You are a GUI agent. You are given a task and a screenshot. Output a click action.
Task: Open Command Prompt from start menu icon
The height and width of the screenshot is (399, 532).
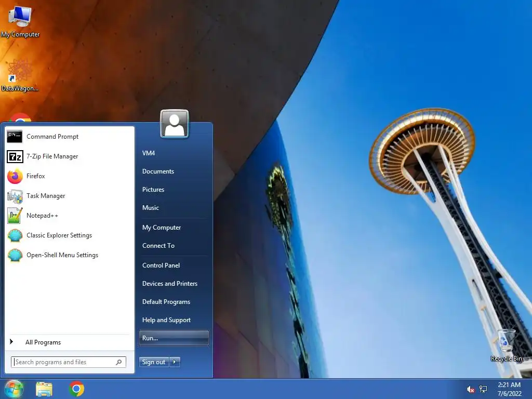[15, 137]
